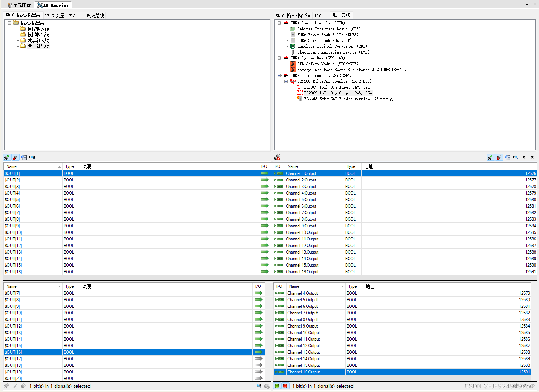Select EL2809 16Ch Dig Output tree item
This screenshot has height=392, width=539.
pyautogui.click(x=338, y=93)
